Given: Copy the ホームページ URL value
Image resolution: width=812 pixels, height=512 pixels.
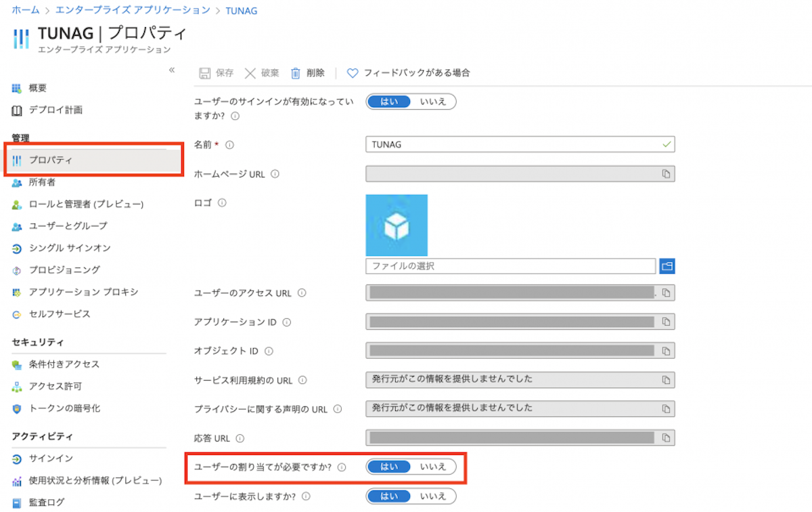Looking at the screenshot, I should tap(666, 174).
